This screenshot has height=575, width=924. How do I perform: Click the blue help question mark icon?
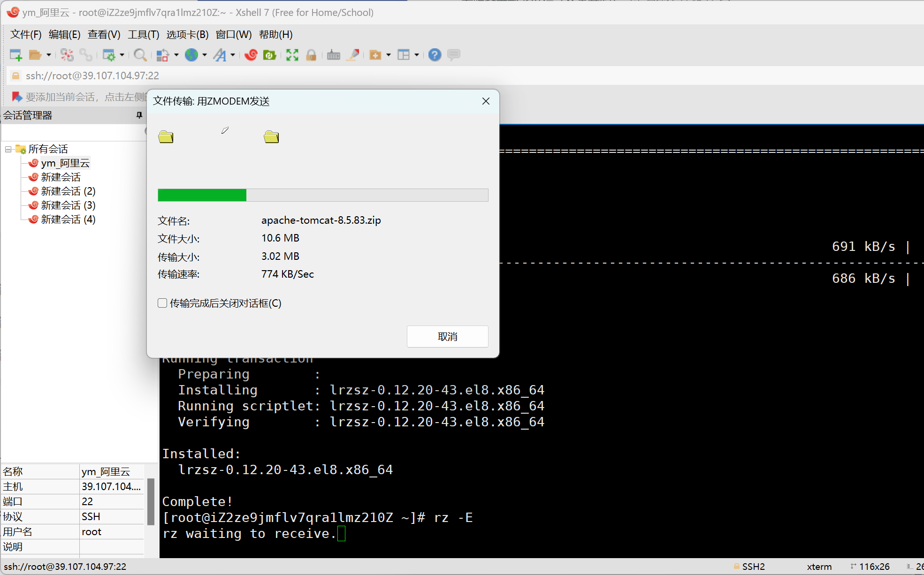coord(435,55)
